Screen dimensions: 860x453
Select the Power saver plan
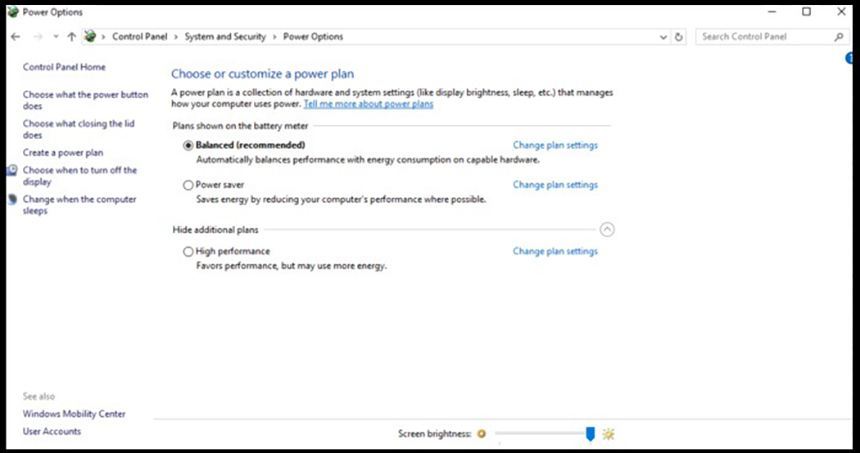click(x=188, y=185)
